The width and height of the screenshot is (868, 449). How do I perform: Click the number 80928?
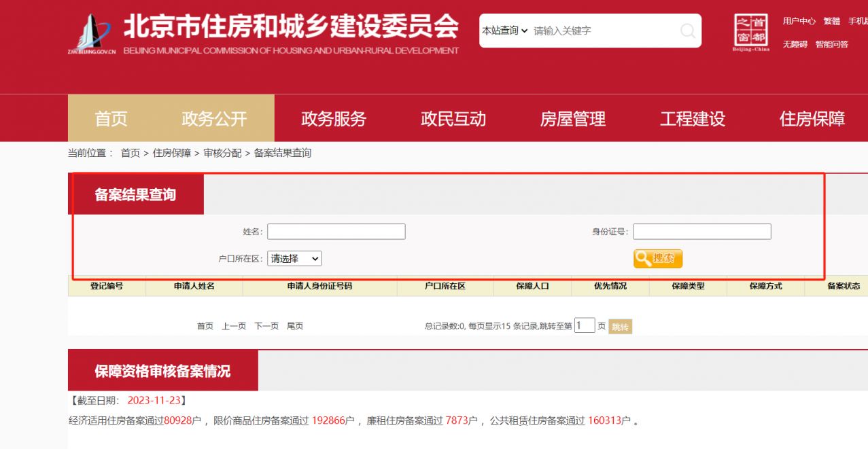tap(178, 420)
